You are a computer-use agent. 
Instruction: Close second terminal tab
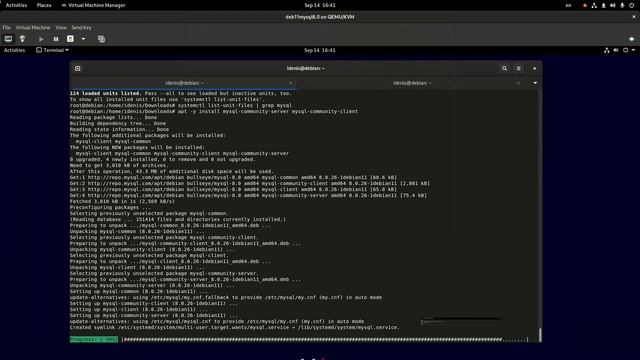[518, 83]
